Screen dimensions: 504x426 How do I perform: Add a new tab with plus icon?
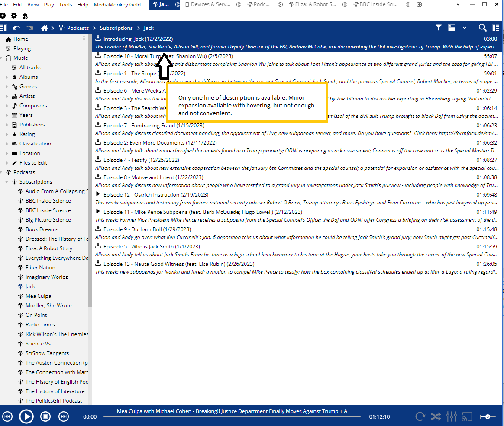(x=419, y=4)
